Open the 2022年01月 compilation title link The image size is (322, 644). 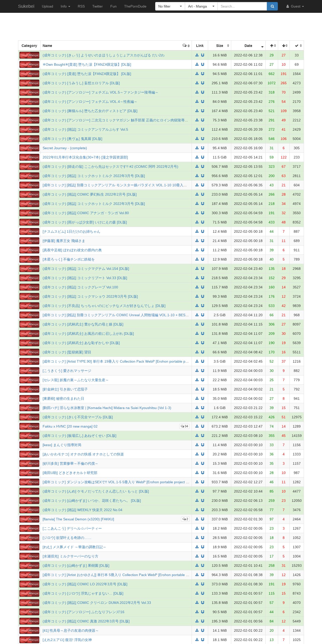click(85, 157)
